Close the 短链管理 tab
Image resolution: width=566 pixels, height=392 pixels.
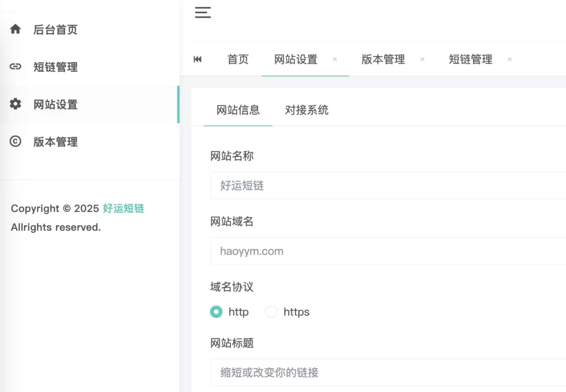click(509, 60)
